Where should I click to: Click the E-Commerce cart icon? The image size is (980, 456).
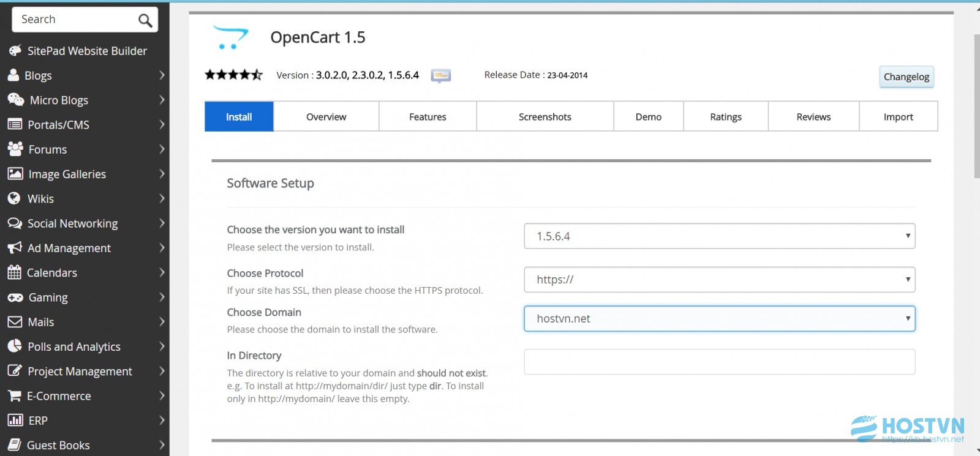click(14, 396)
